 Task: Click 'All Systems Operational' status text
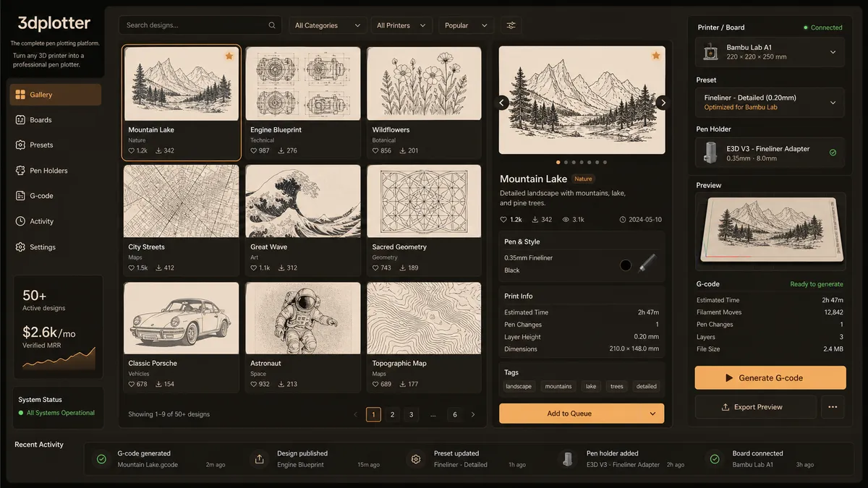61,413
